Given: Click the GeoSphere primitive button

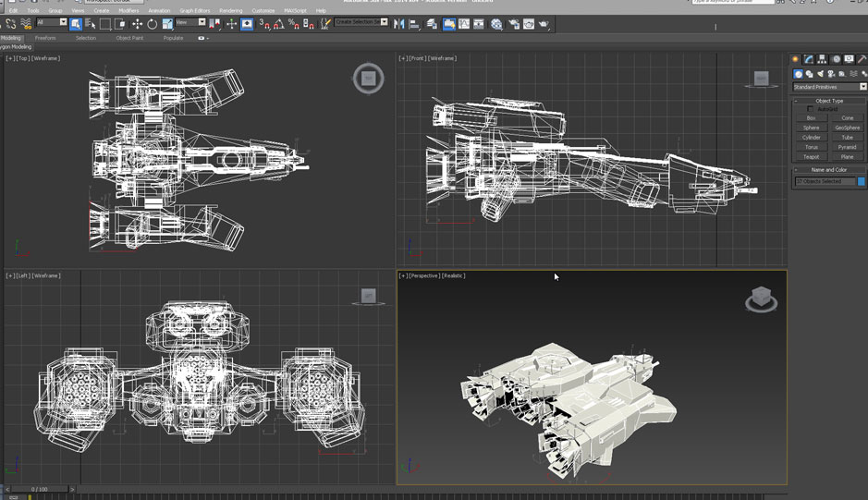Looking at the screenshot, I should click(x=847, y=128).
